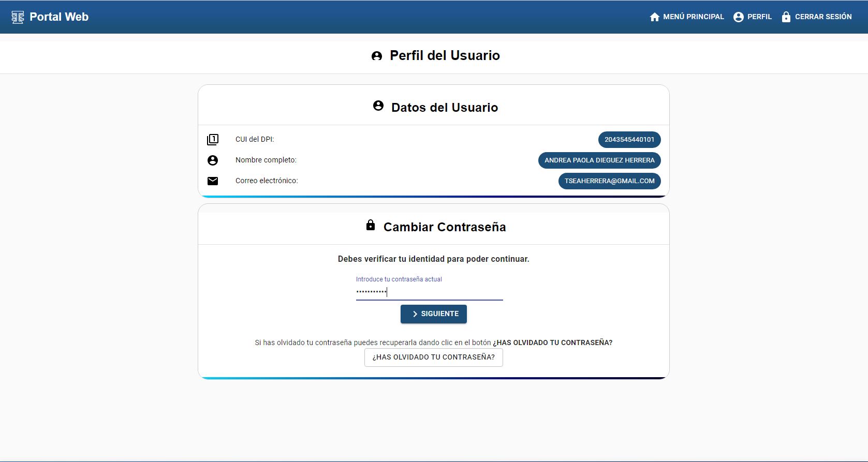Click the full name chip Andrea Paola Dieguez Herrera
This screenshot has height=462, width=868.
coord(599,160)
